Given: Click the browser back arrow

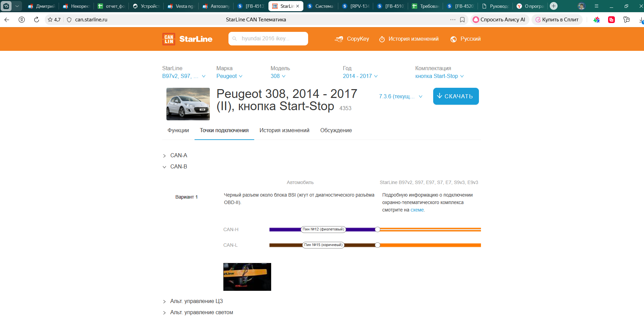Looking at the screenshot, I should (7, 20).
